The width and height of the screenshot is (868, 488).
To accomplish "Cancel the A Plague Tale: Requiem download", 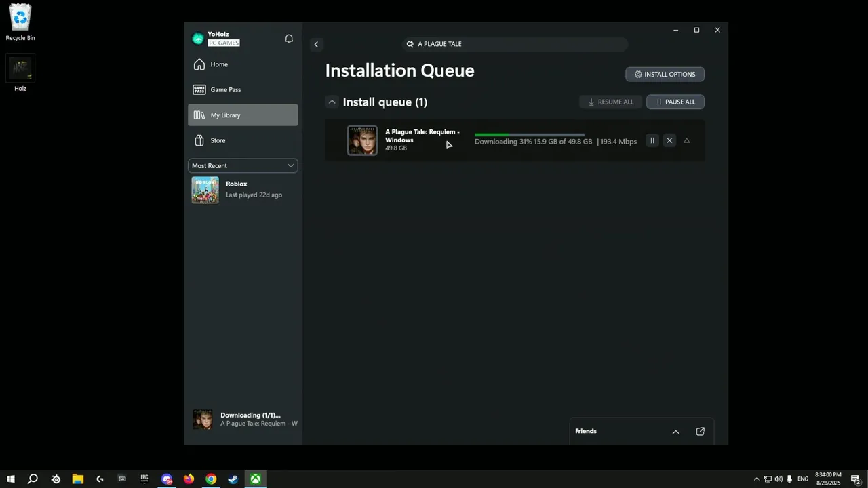I will pos(669,140).
